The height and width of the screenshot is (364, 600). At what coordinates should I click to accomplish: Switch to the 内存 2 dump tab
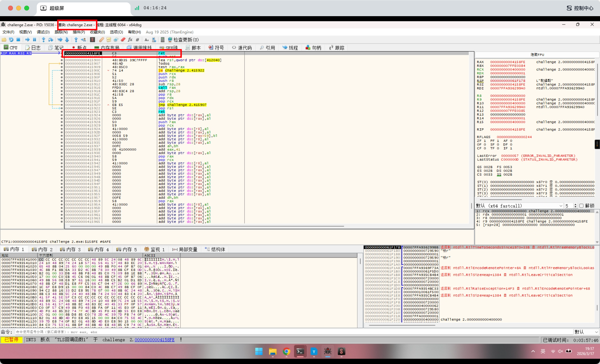[42, 249]
